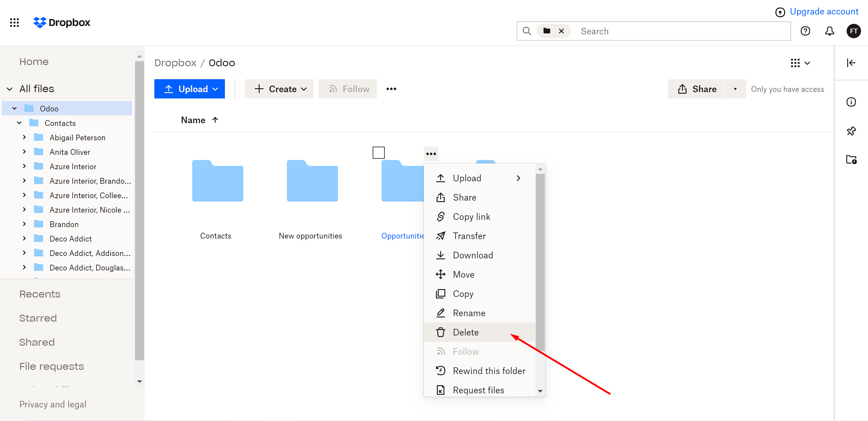Click the Upgrade account link
Viewport: 868px width, 421px height.
pos(824,11)
